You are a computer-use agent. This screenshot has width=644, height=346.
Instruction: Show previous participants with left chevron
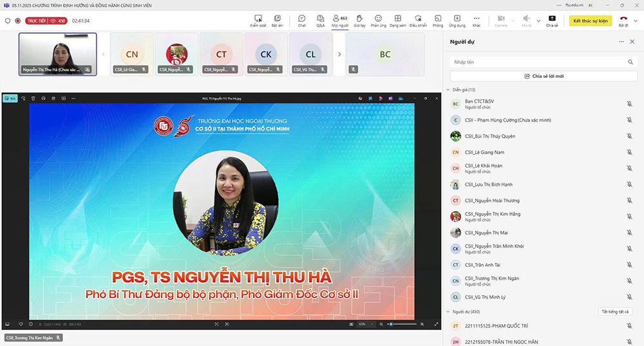coord(104,54)
